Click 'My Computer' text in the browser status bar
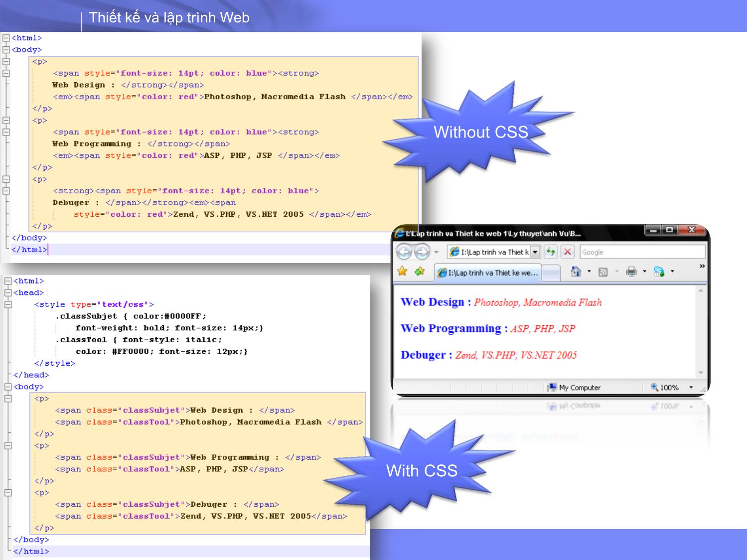The image size is (747, 560). coord(580,388)
